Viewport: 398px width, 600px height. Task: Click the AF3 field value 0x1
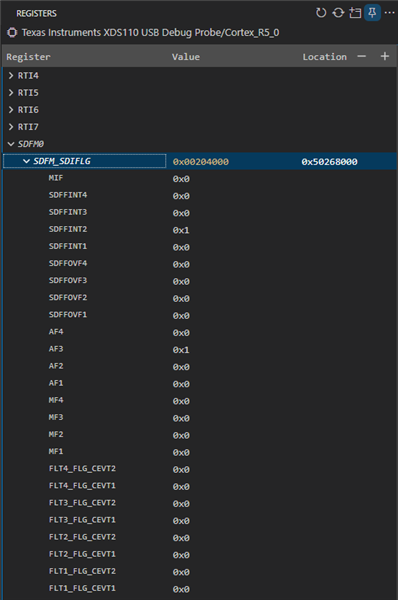[181, 350]
